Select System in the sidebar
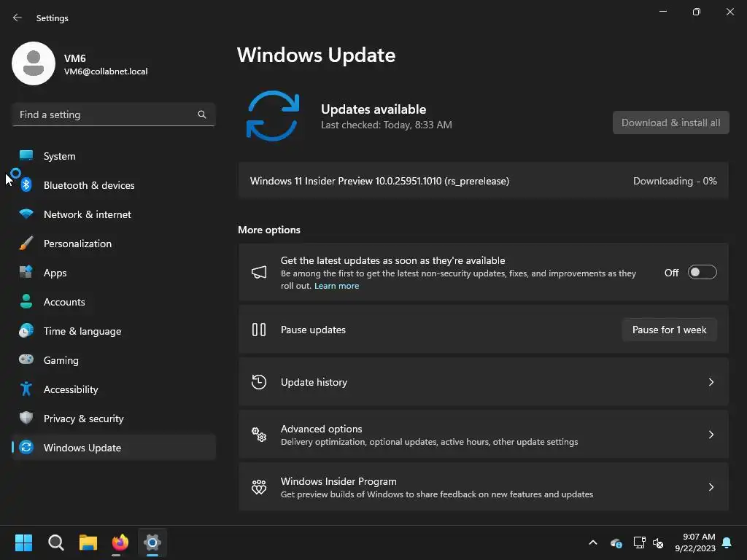Screen dimensions: 747x560 pos(113,156)
